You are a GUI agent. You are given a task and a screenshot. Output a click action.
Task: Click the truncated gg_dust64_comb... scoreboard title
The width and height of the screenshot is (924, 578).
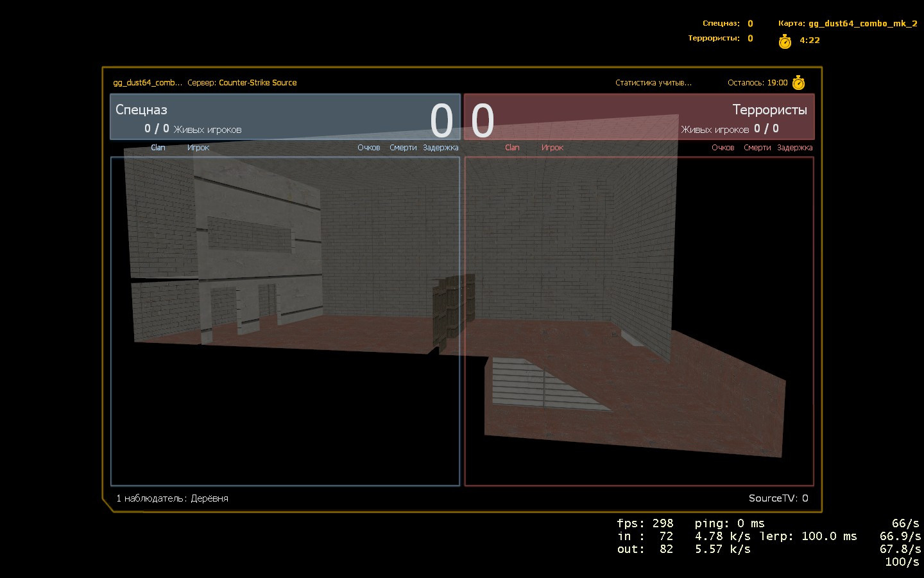[148, 83]
